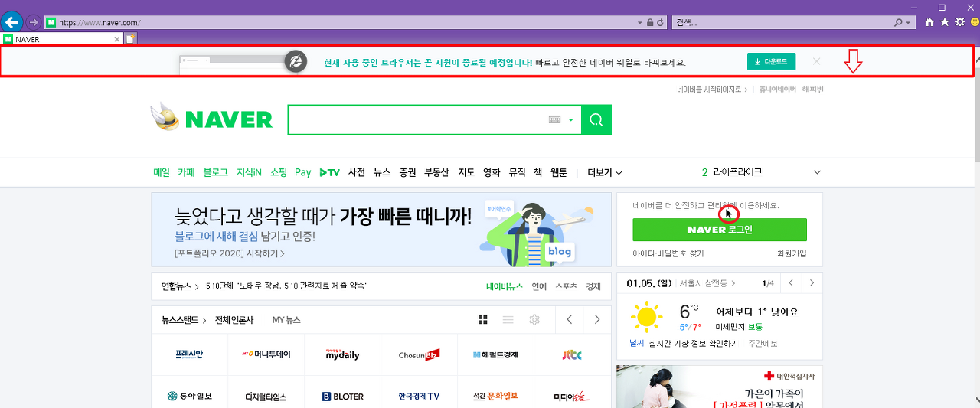Viewport: 980px width, 408px height.
Task: Open the browser search provider dropdown
Action: point(909,23)
